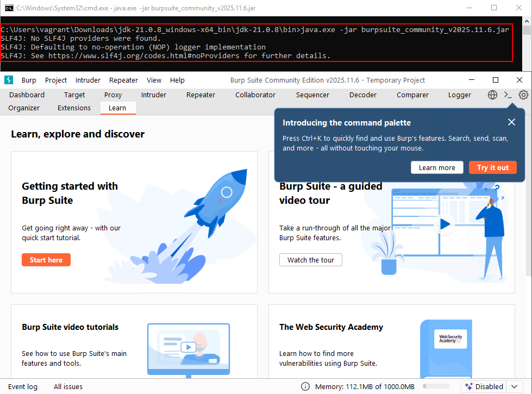Image resolution: width=532 pixels, height=394 pixels.
Task: Open Settings using the gear icon
Action: click(523, 95)
